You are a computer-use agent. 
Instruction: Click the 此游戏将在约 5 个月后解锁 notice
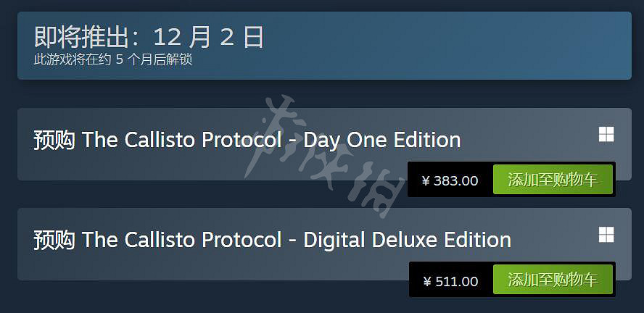click(113, 59)
